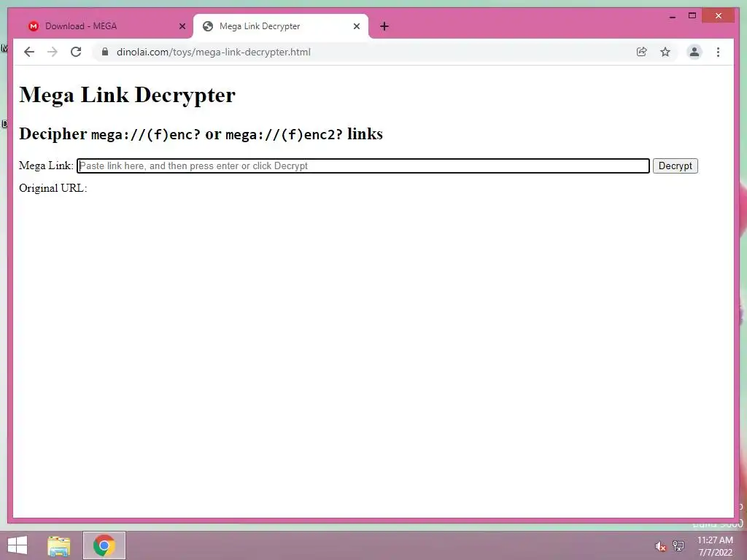This screenshot has height=560, width=747.
Task: Focus the Mega Link input field
Action: 363,166
